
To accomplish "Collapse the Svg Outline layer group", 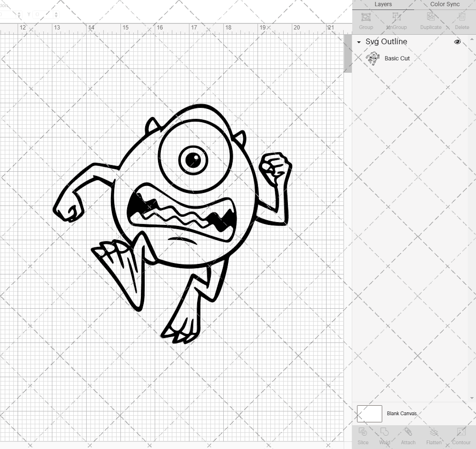I will 359,42.
